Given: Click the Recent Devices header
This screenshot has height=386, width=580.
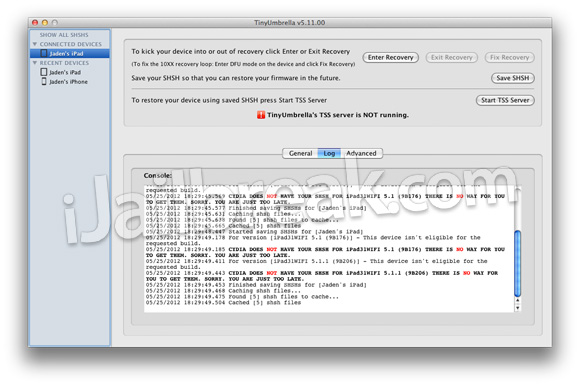Looking at the screenshot, I should 64,63.
